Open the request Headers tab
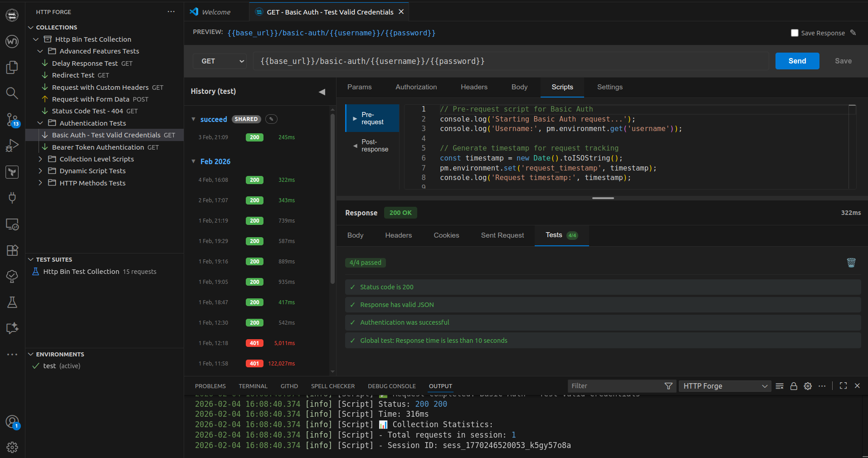The height and width of the screenshot is (458, 868). click(474, 87)
